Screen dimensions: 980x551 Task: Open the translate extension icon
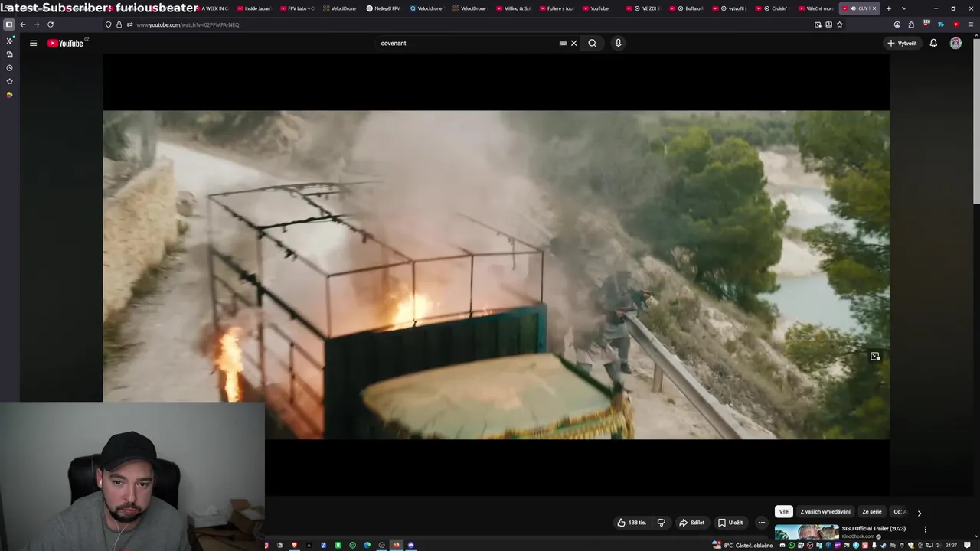941,24
